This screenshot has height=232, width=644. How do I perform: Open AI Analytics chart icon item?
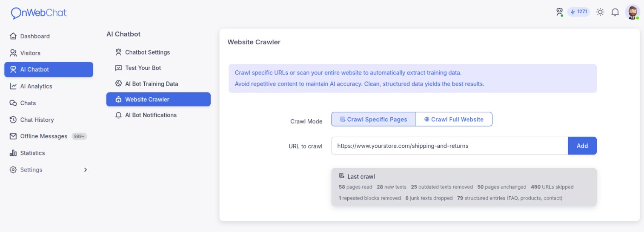pos(49,86)
